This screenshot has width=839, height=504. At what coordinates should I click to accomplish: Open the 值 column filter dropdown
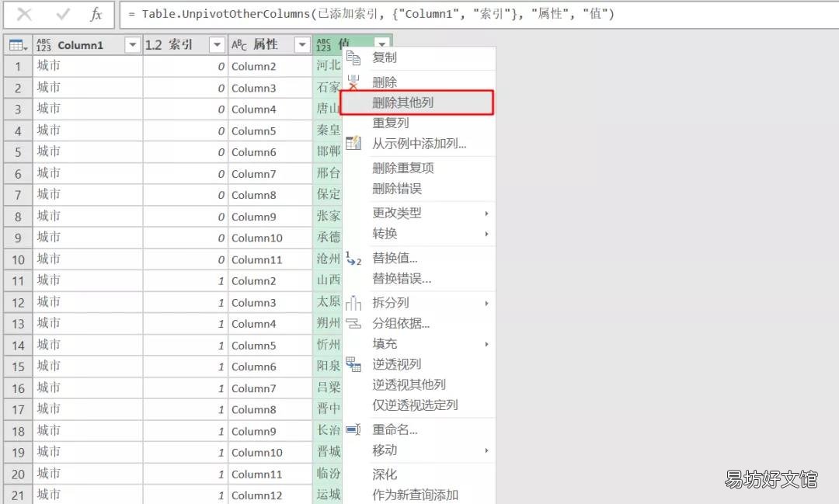382,43
